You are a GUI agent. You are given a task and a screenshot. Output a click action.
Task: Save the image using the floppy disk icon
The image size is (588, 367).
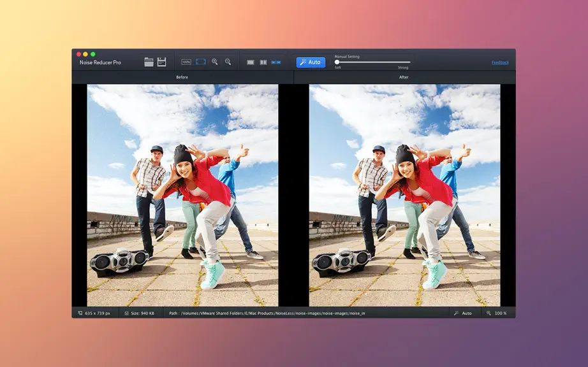coord(161,62)
